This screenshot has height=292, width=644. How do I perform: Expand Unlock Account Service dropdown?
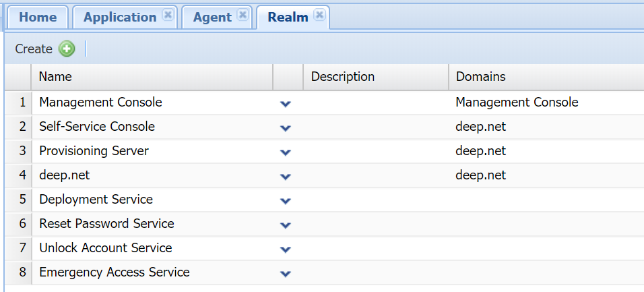[x=286, y=250]
